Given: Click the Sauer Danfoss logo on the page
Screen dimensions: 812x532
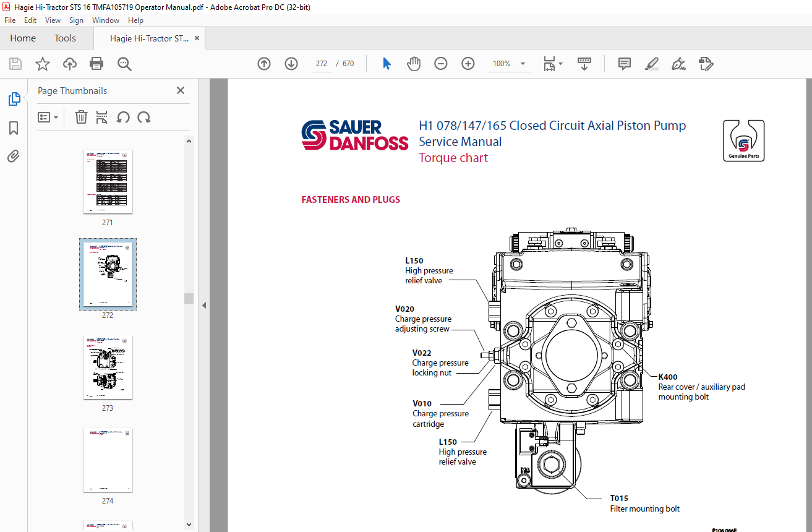Looking at the screenshot, I should click(355, 135).
